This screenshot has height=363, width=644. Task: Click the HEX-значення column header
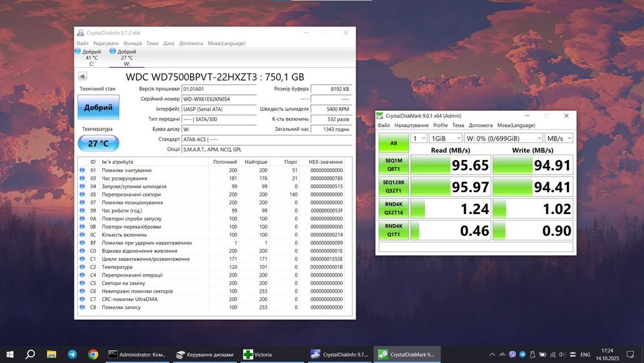[325, 162]
